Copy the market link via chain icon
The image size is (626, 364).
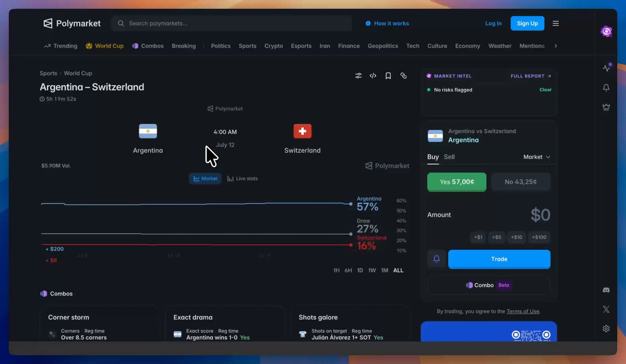point(403,76)
